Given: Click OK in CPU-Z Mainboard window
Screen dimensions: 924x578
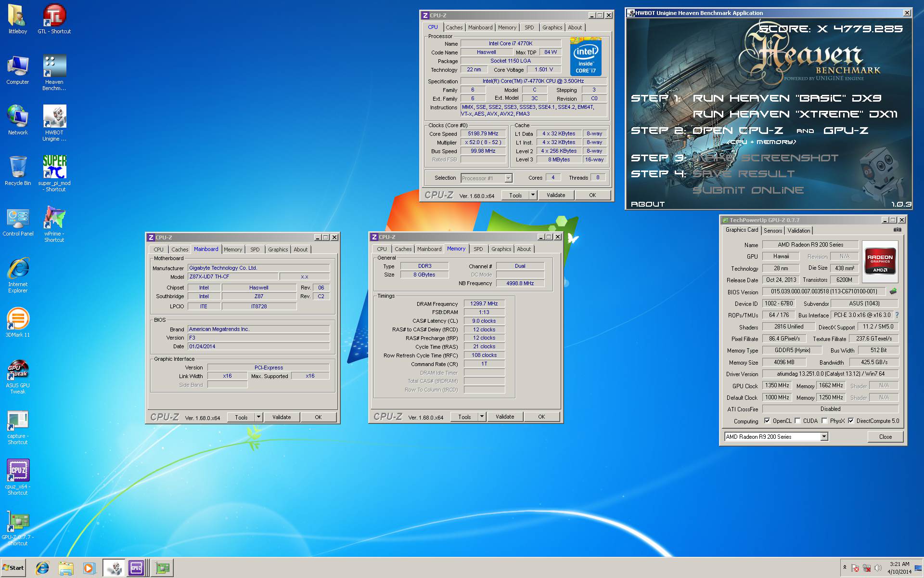Looking at the screenshot, I should pyautogui.click(x=318, y=417).
